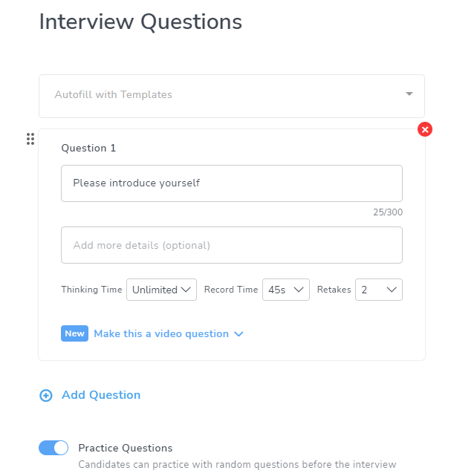
Task: Open the Autofill with Templates field
Action: click(x=223, y=95)
